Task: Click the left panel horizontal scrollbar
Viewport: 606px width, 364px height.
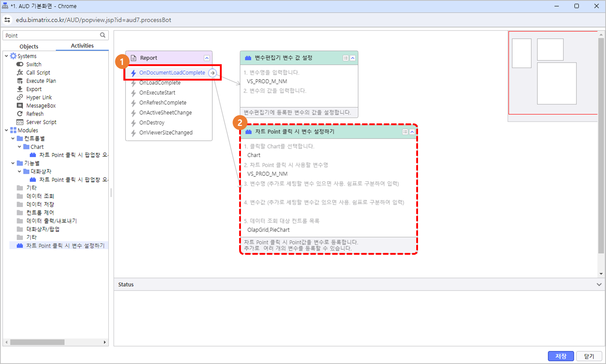Action: coord(37,342)
